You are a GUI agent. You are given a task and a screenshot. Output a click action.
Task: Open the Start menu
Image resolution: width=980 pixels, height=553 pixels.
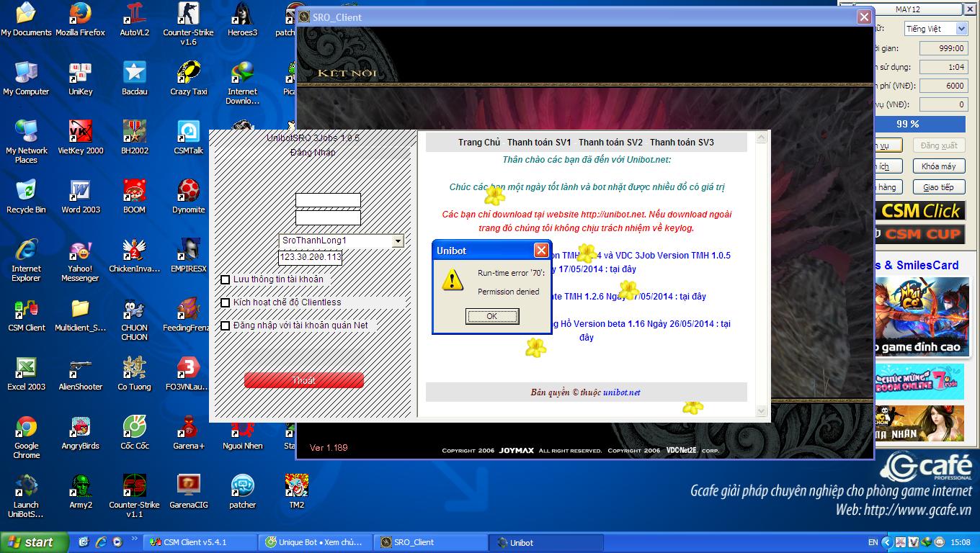tap(35, 542)
